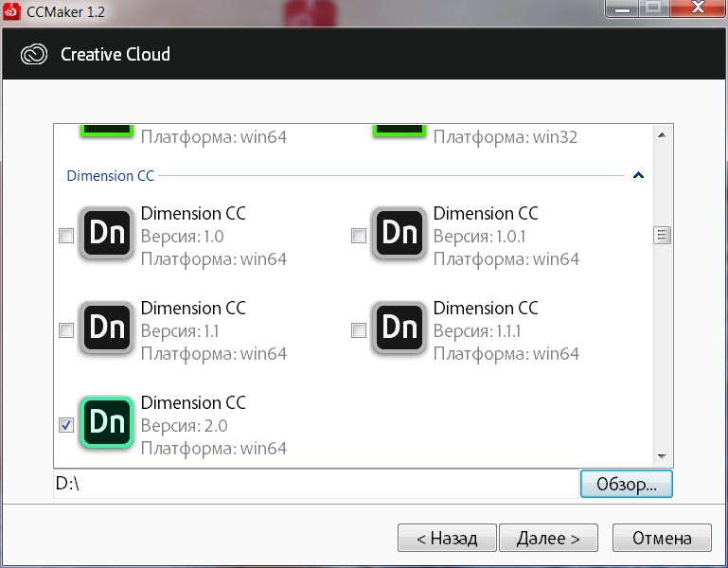Cancel setup with the Отмена button
This screenshot has width=728, height=568.
(x=662, y=538)
